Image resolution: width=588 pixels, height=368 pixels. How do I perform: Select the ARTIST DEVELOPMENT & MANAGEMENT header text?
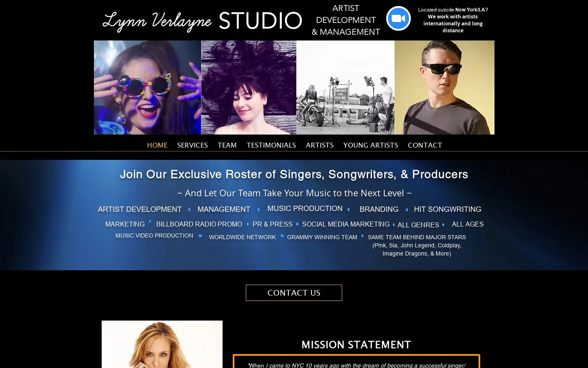tap(346, 20)
